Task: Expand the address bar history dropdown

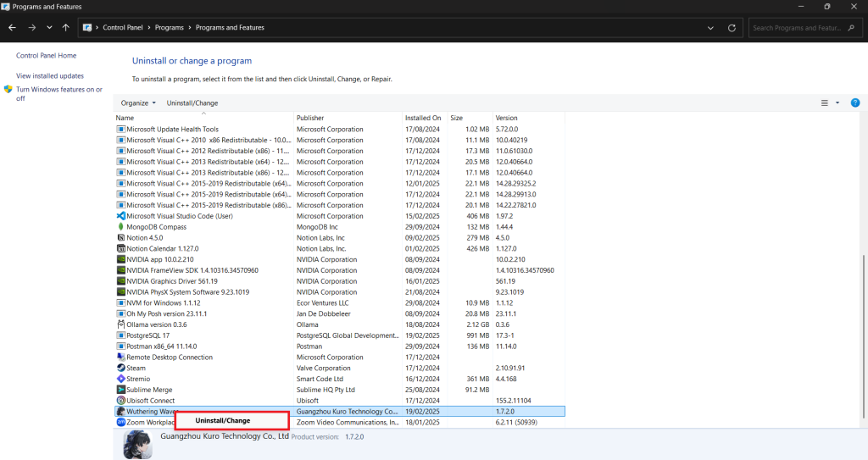Action: click(x=711, y=28)
